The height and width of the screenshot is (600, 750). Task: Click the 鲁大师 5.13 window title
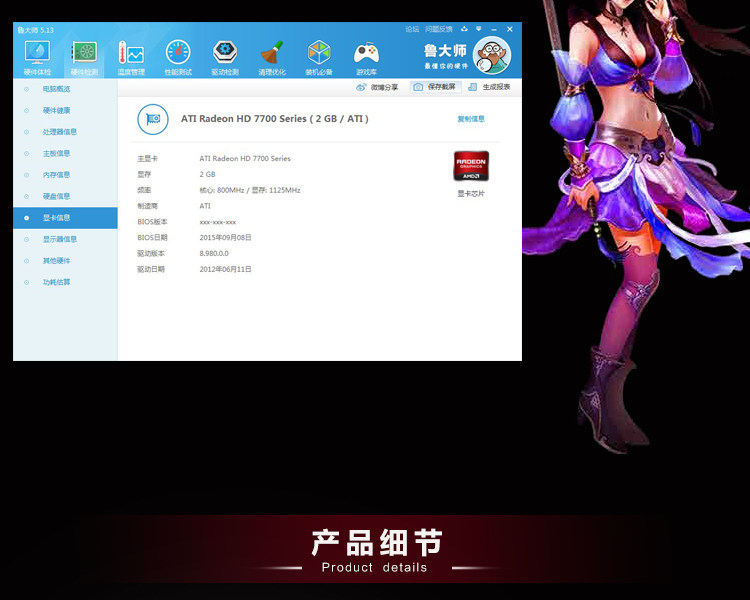point(36,30)
